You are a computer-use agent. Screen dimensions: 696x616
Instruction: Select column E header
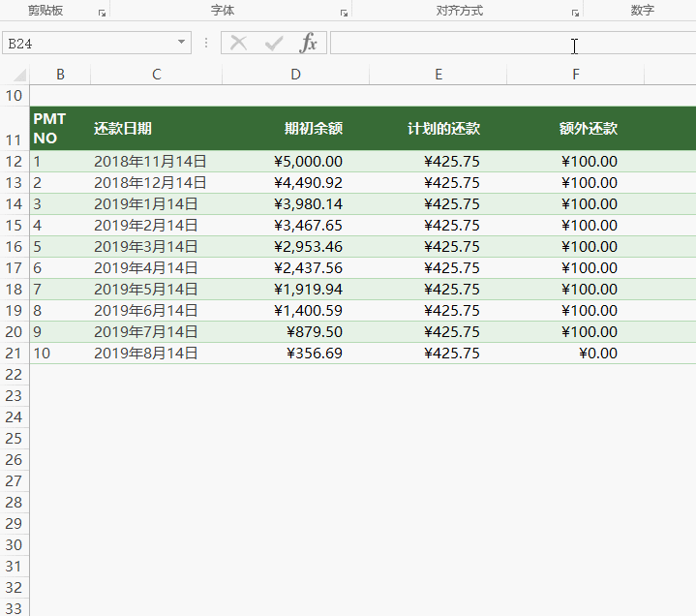coord(439,75)
